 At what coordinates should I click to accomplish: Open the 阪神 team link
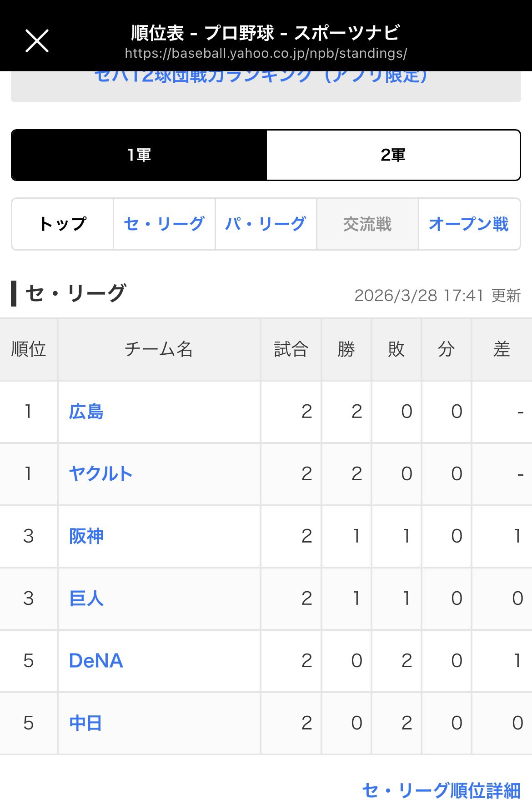(86, 536)
